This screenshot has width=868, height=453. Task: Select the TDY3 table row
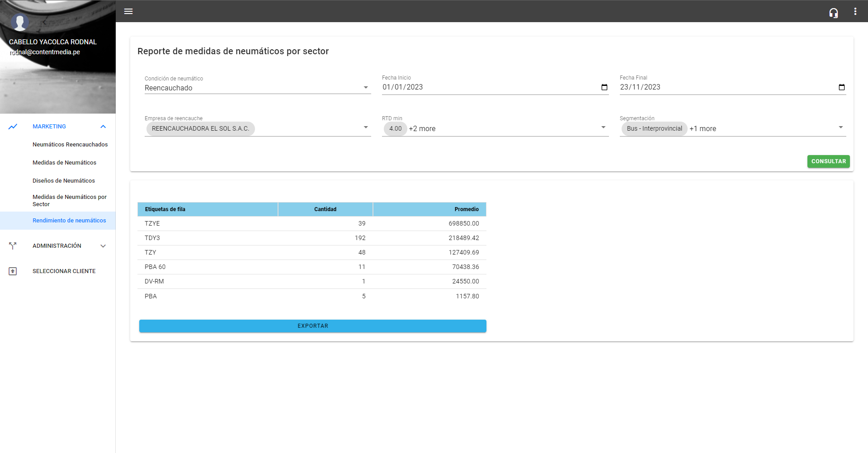pyautogui.click(x=311, y=238)
